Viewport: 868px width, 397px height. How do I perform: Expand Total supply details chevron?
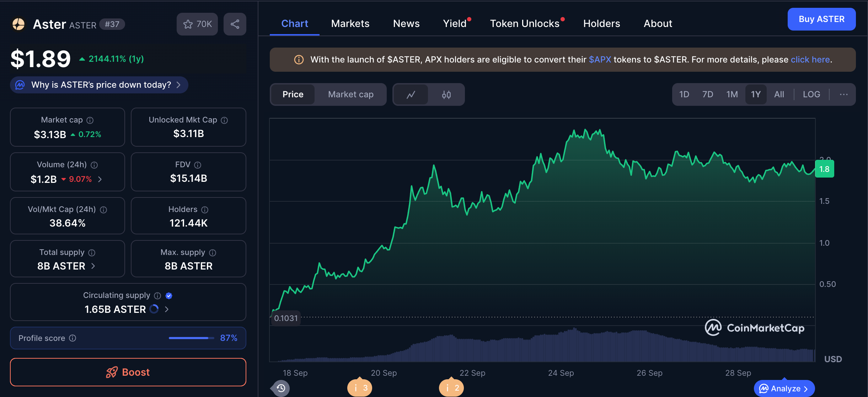[x=93, y=266]
